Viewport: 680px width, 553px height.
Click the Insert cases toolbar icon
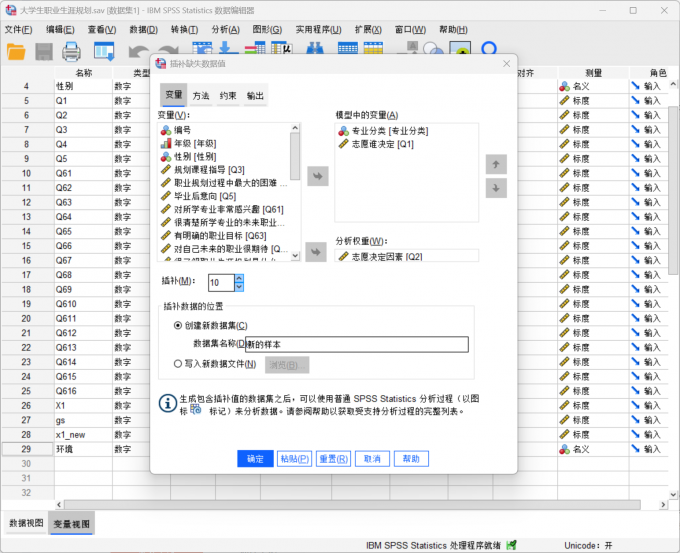[347, 48]
